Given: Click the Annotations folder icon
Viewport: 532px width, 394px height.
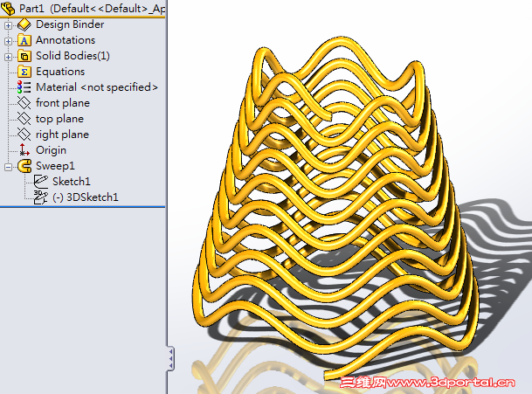Looking at the screenshot, I should (24, 40).
